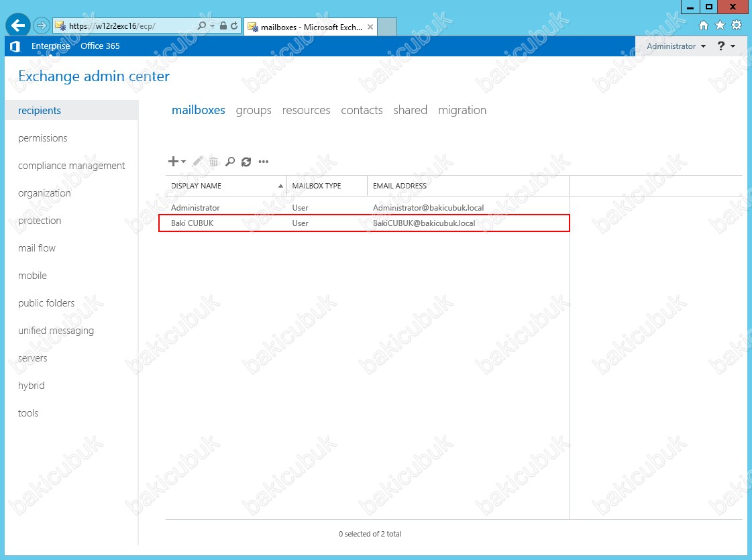Image resolution: width=752 pixels, height=560 pixels.
Task: Expand the Administrator account dropdown
Action: [676, 46]
